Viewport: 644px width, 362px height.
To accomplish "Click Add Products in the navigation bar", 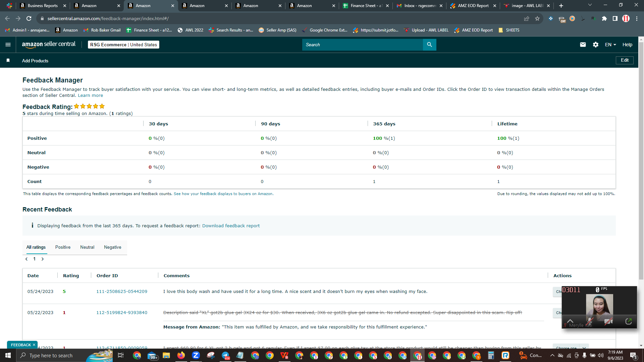I will tap(35, 61).
